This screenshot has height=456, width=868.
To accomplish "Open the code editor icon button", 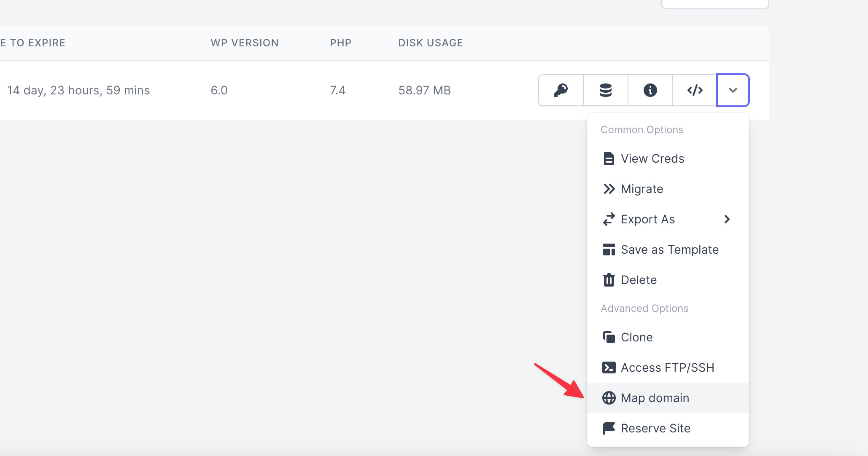I will tap(695, 90).
